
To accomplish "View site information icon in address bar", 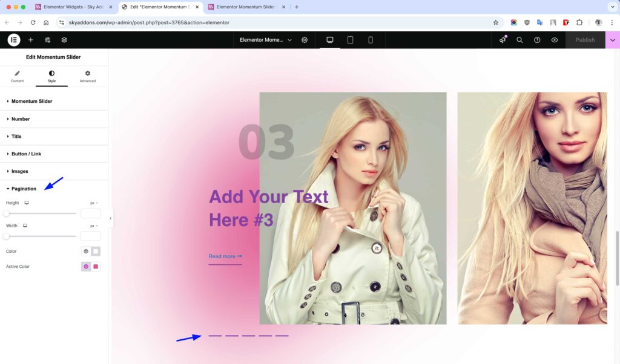I will [61, 22].
